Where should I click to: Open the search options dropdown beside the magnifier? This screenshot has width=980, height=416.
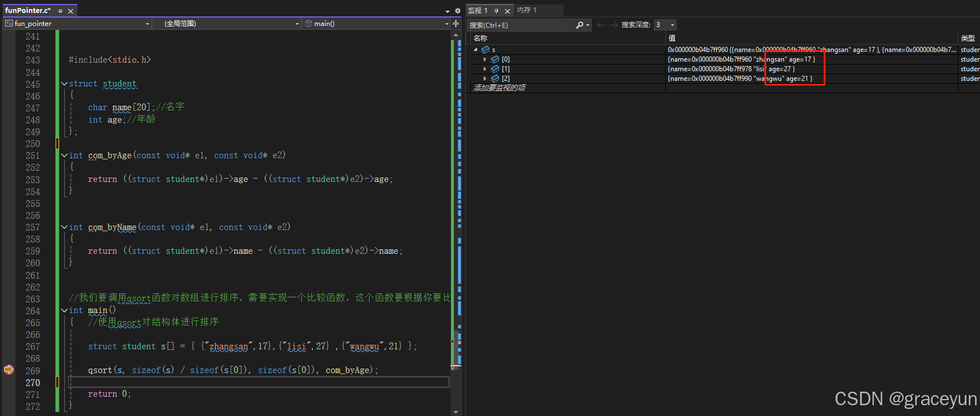pyautogui.click(x=588, y=25)
